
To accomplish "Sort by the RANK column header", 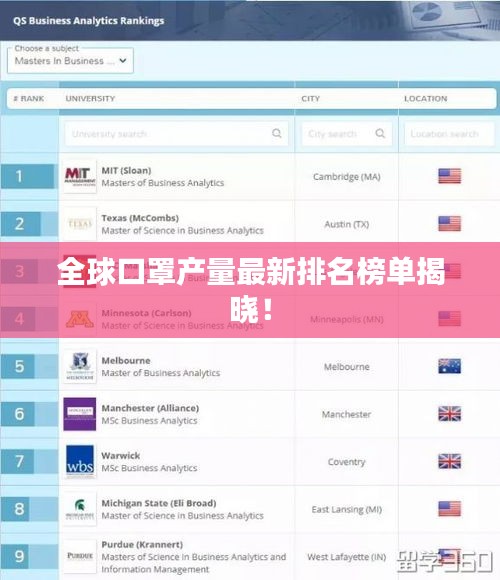I will [29, 99].
